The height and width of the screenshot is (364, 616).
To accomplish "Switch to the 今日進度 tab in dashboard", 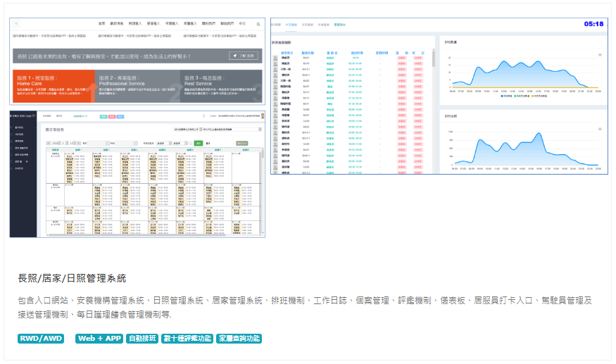I will click(x=292, y=24).
